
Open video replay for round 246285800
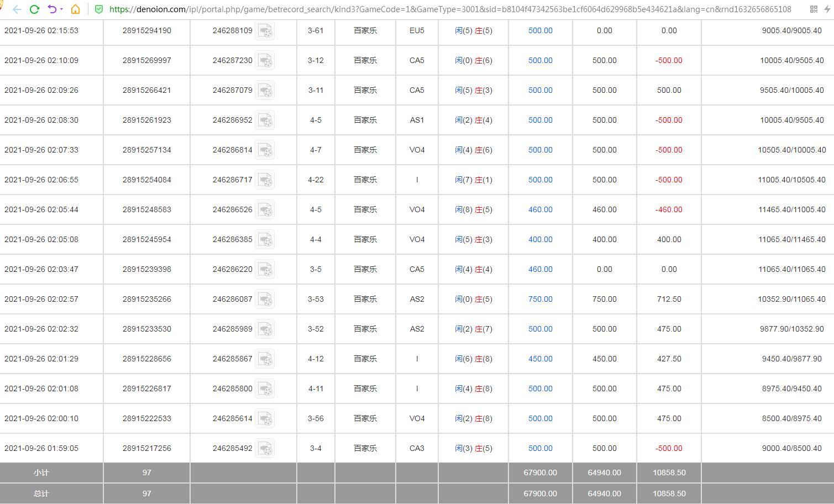click(265, 389)
